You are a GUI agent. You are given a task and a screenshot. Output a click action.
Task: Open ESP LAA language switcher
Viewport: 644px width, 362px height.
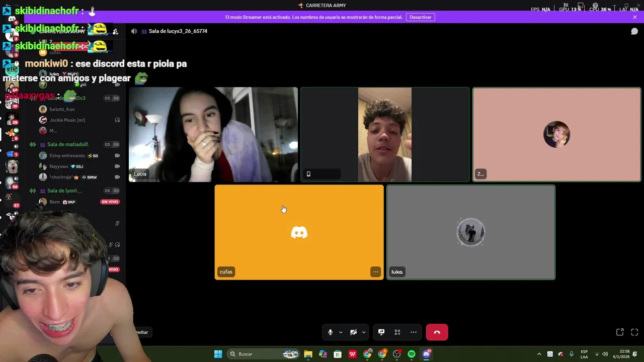[584, 354]
